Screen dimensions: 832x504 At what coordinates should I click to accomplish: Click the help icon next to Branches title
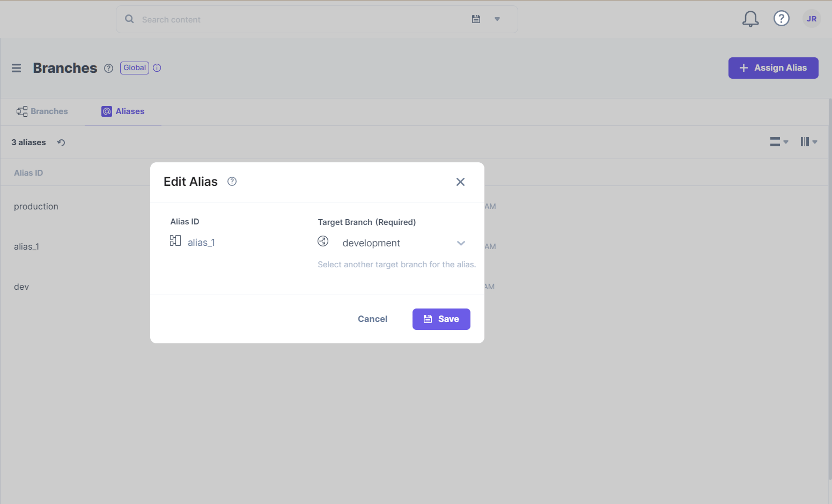(x=108, y=68)
